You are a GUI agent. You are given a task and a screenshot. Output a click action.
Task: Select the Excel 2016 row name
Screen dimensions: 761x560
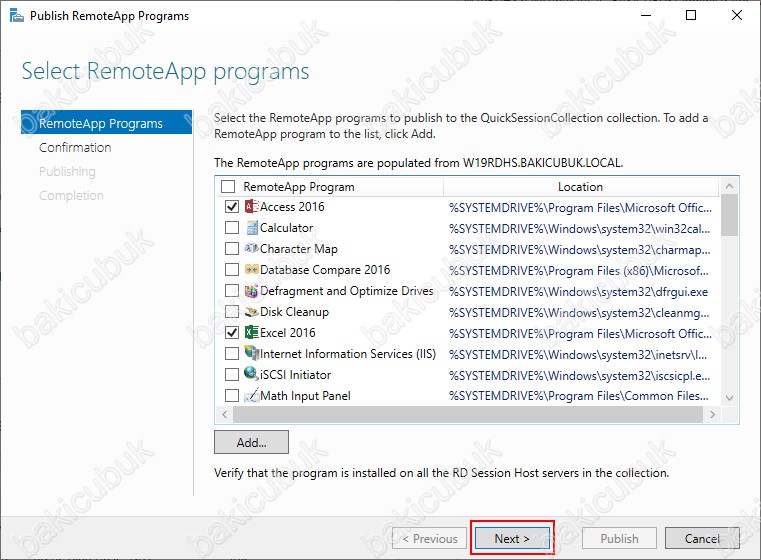pyautogui.click(x=288, y=332)
